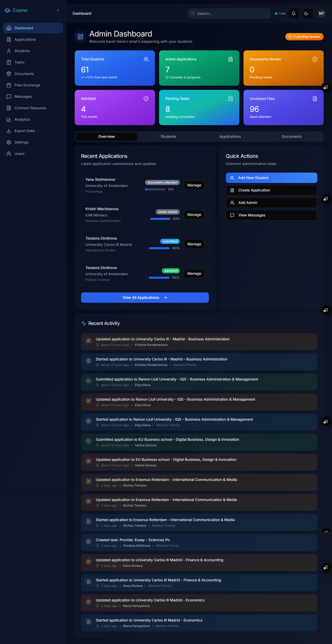This screenshot has width=332, height=644.
Task: Go to Analytics in sidebar
Action: pyautogui.click(x=22, y=119)
